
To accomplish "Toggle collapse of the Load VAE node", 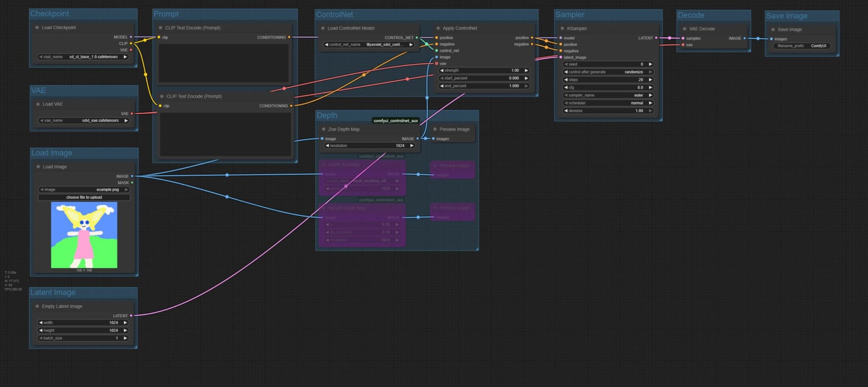I will tap(38, 104).
